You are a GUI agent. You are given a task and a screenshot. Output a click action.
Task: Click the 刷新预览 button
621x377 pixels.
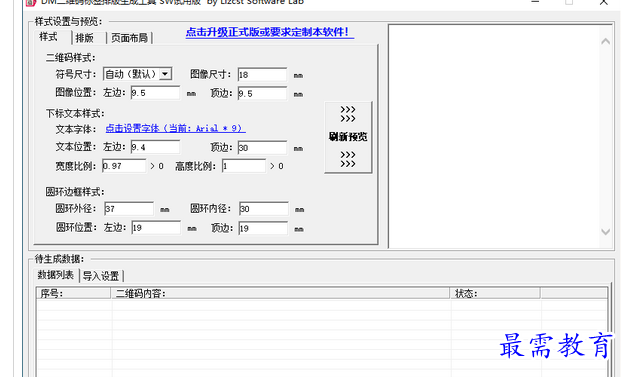tap(348, 137)
